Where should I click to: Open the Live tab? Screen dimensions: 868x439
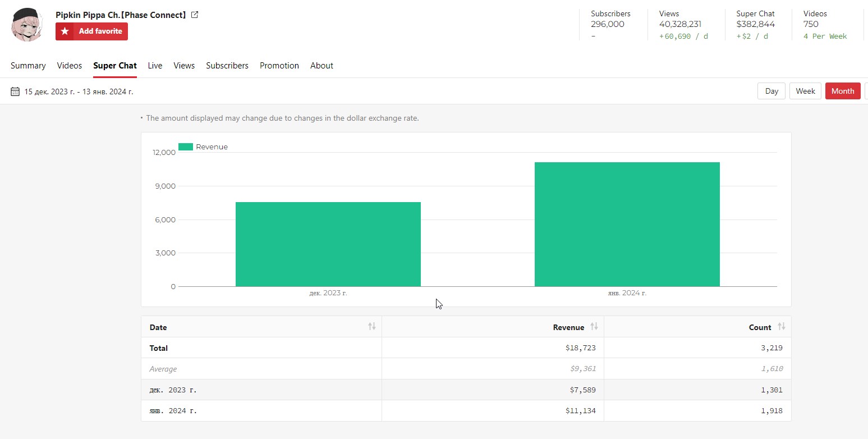pyautogui.click(x=155, y=66)
